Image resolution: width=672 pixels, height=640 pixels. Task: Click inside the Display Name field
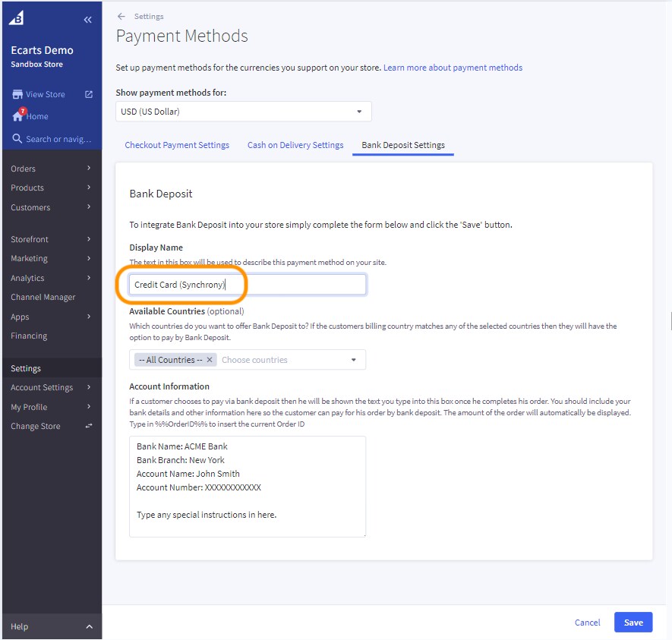coord(247,284)
